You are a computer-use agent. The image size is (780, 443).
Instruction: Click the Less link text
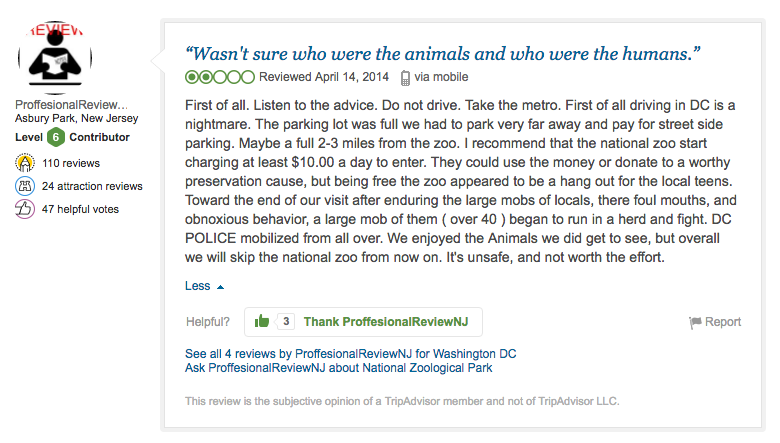[197, 286]
